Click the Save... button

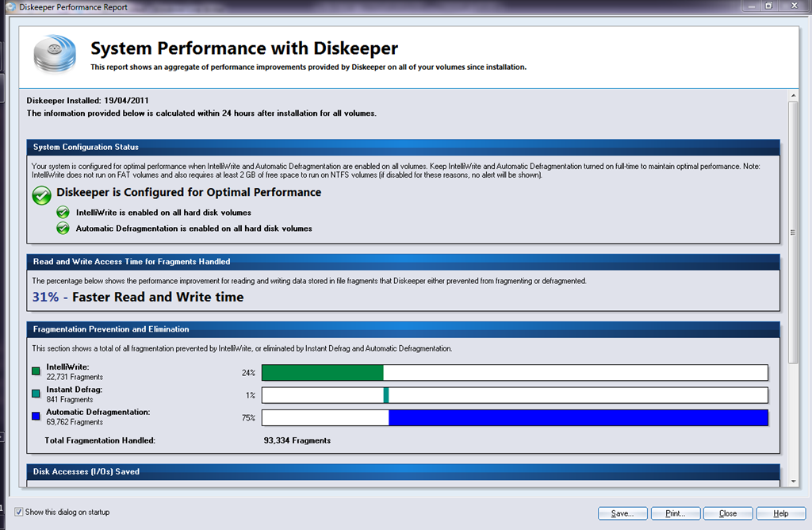622,513
